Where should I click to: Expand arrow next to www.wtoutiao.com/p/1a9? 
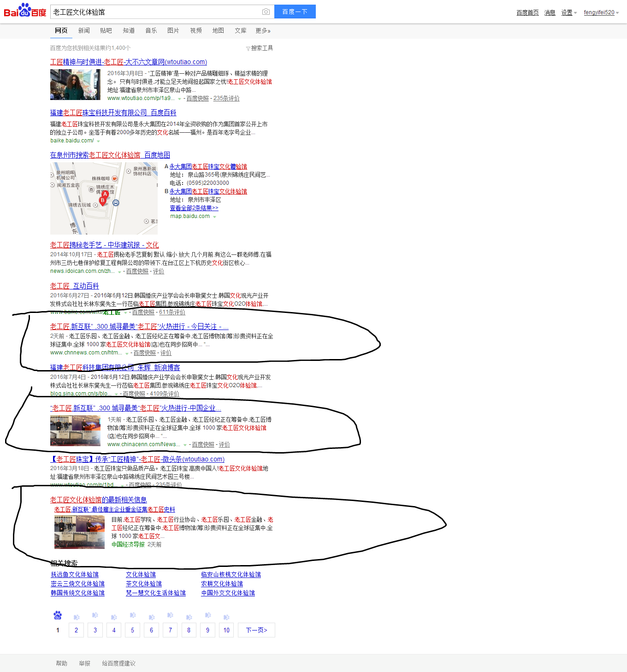(179, 99)
